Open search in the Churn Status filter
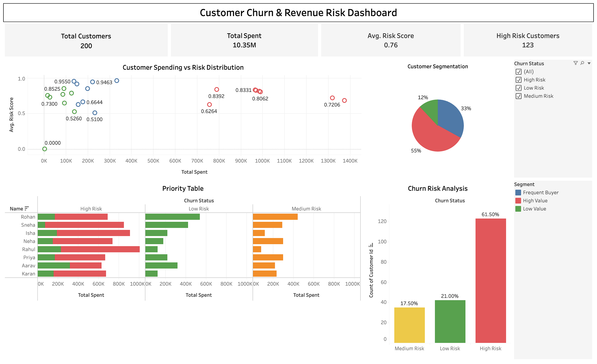 pyautogui.click(x=582, y=63)
